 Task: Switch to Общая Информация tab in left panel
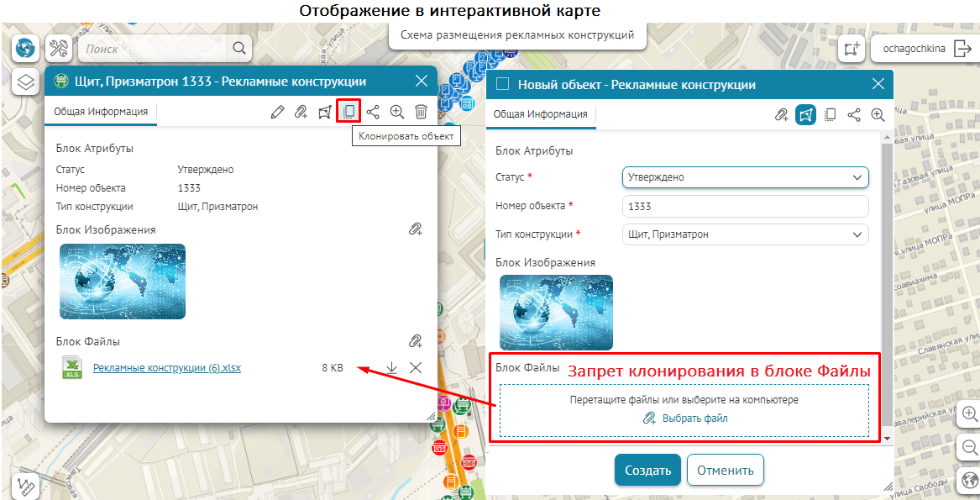tap(101, 111)
